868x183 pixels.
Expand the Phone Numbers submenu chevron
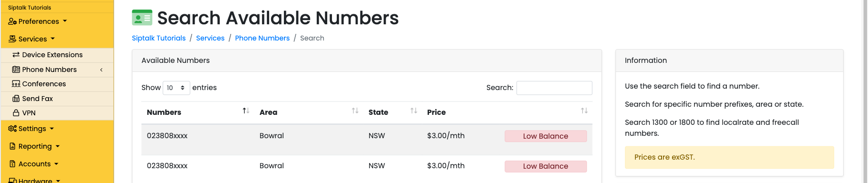101,70
